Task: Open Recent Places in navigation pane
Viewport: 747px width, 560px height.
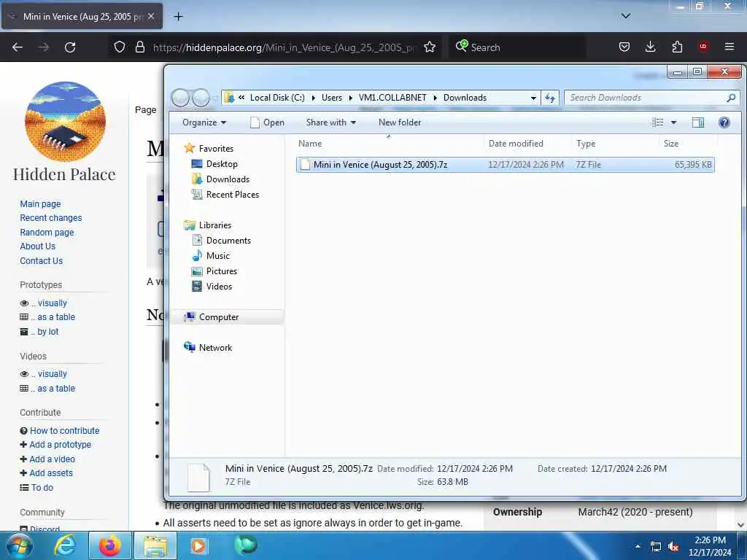Action: [x=233, y=194]
